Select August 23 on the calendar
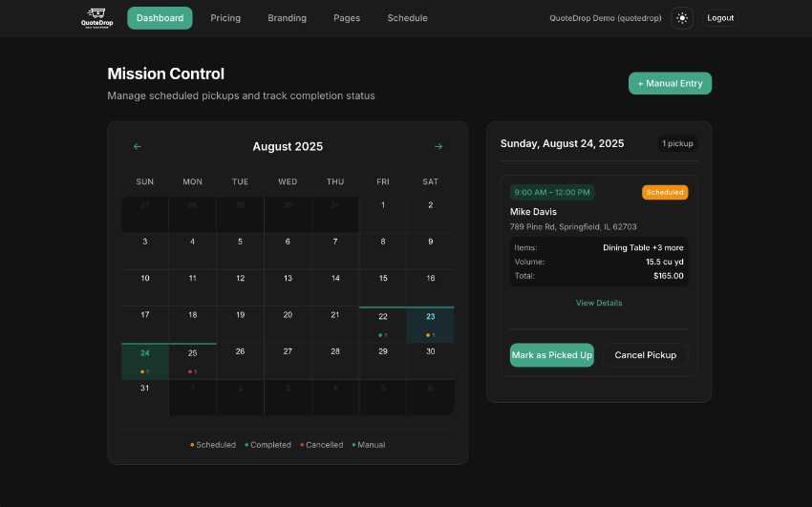Viewport: 812px width, 507px height. [x=430, y=325]
